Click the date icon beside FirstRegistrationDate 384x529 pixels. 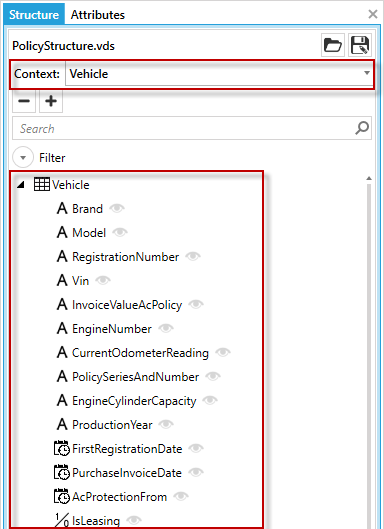[x=62, y=448]
